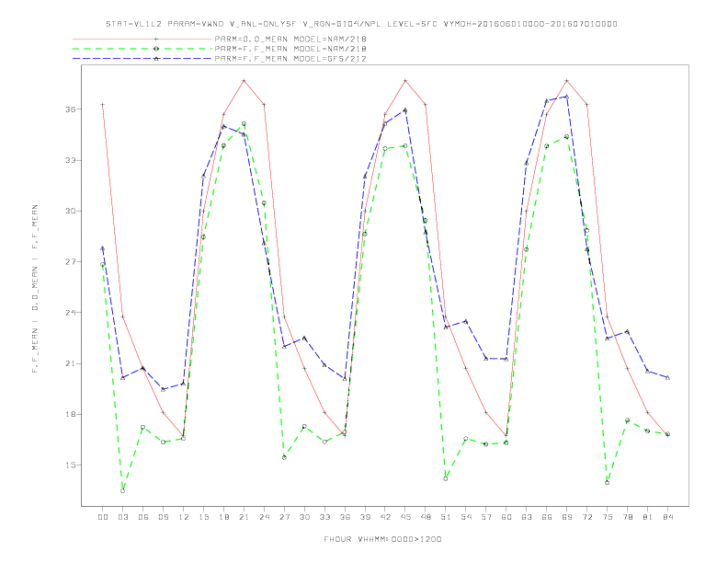Viewport: 728px width, 563px height.
Task: Click red plus marker at hour 00
Action: pos(103,105)
